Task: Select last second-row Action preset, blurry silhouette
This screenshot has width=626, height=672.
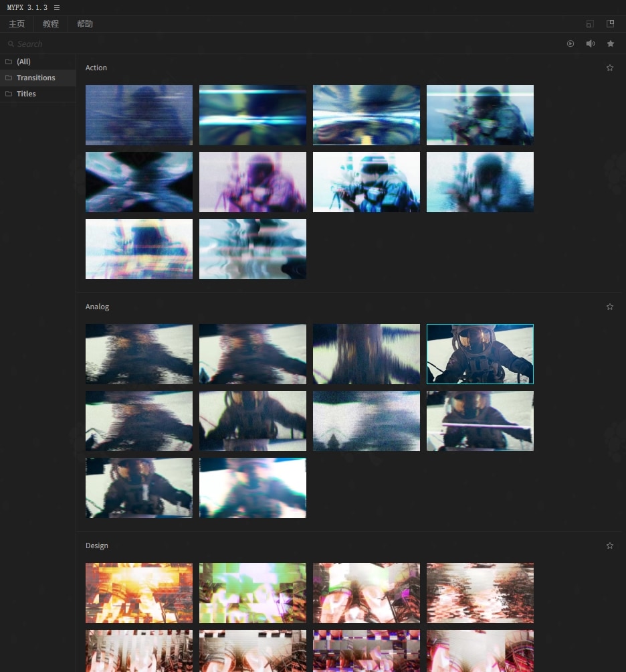Action: [x=480, y=182]
